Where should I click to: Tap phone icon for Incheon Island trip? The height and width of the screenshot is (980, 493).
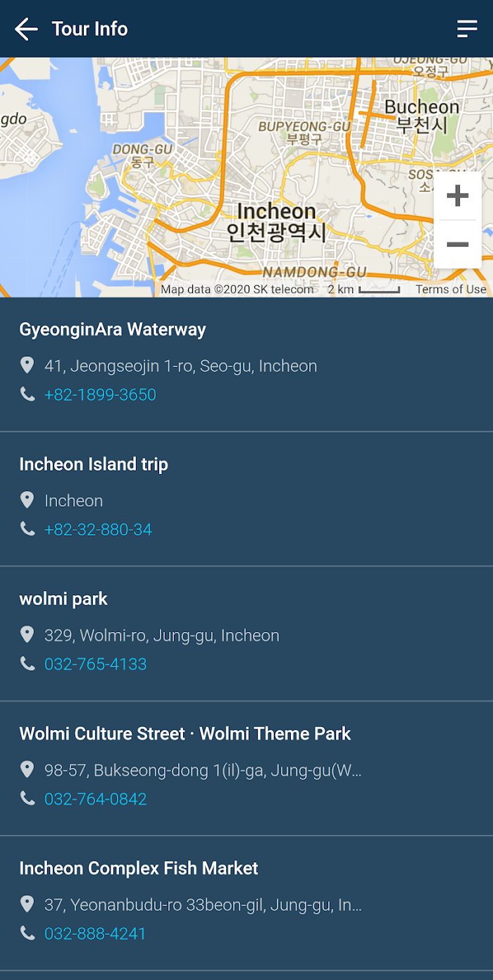click(x=27, y=528)
